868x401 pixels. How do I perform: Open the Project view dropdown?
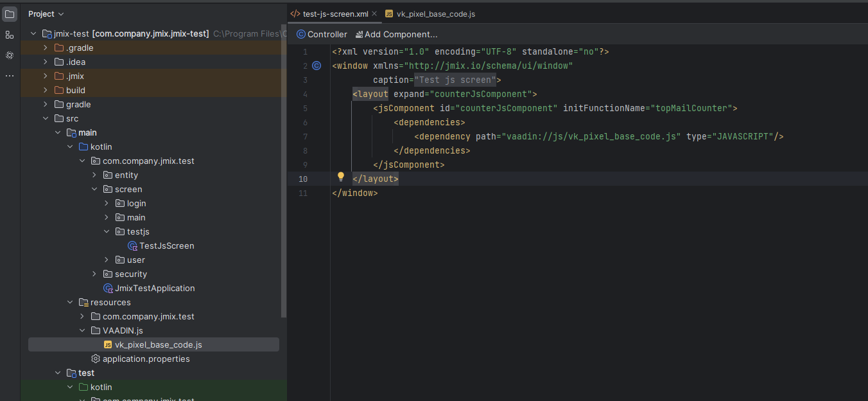(46, 13)
